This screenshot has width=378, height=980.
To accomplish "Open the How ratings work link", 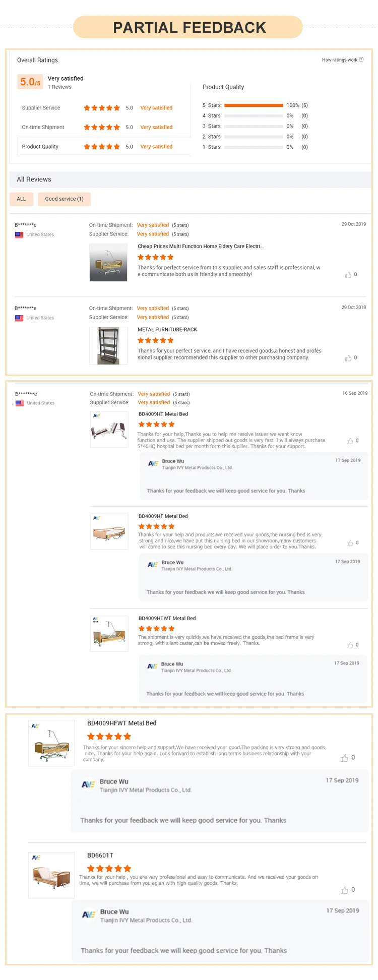I will 340,60.
